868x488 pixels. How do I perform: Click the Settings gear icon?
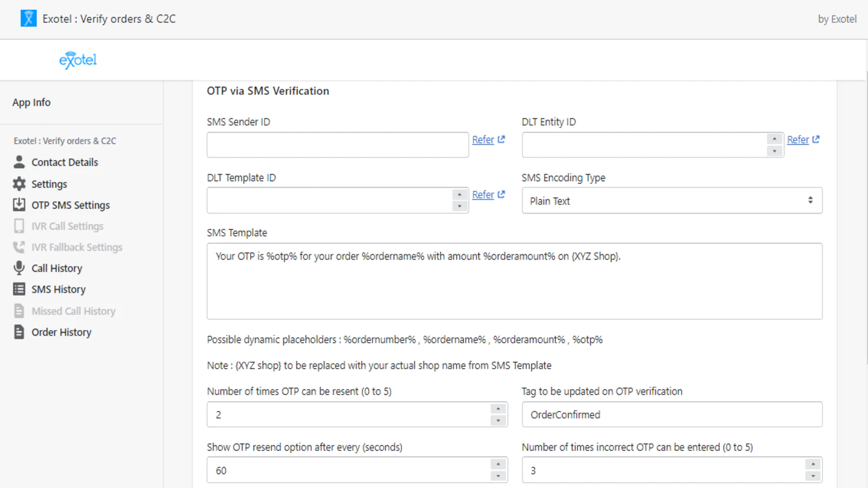pos(19,184)
